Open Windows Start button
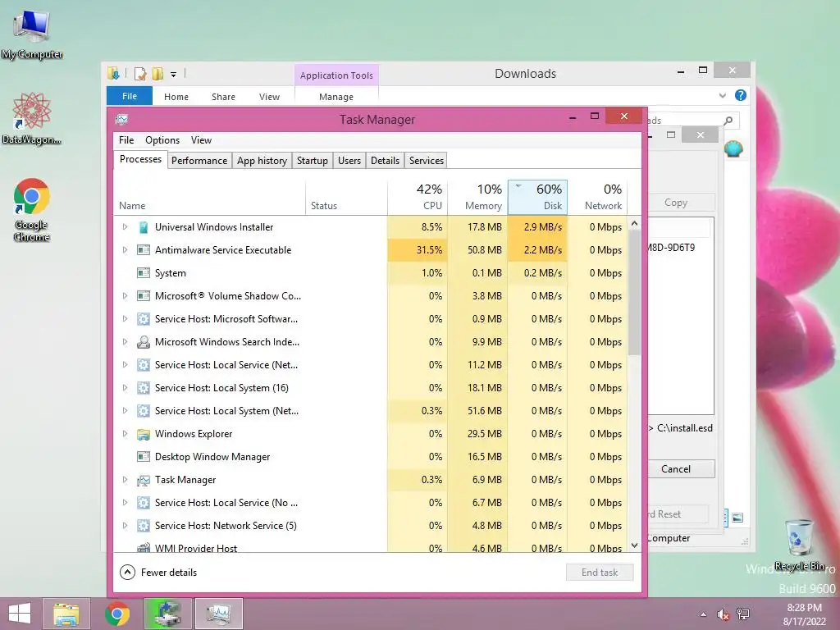 [x=20, y=614]
